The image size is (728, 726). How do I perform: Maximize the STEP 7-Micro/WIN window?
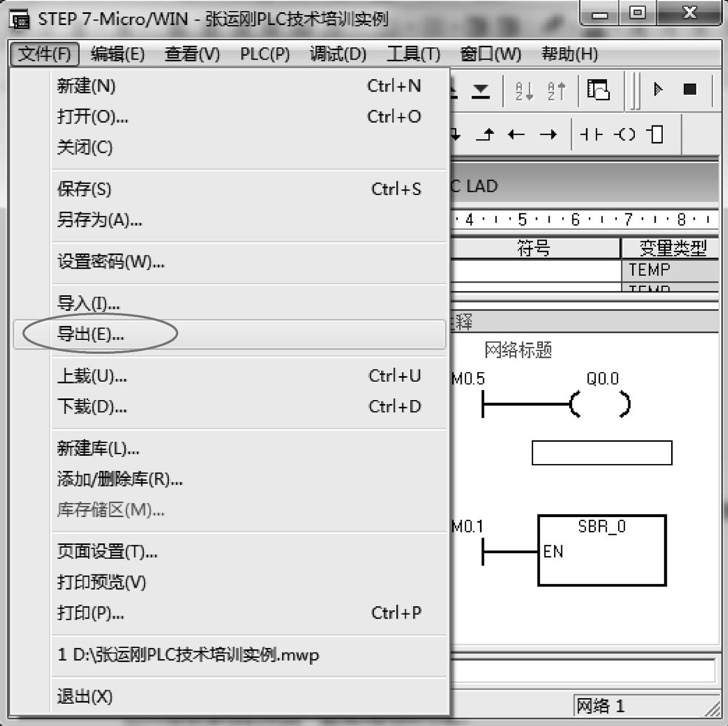pos(638,13)
